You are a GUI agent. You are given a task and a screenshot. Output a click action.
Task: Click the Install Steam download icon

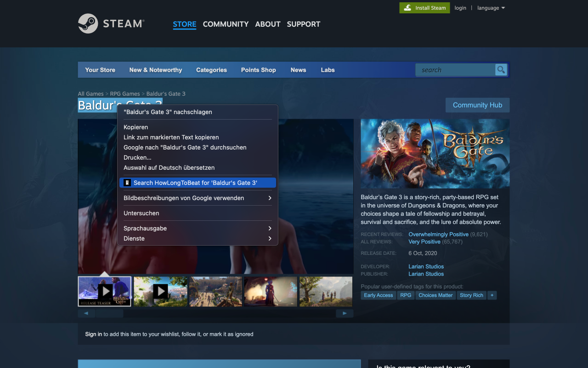407,8
